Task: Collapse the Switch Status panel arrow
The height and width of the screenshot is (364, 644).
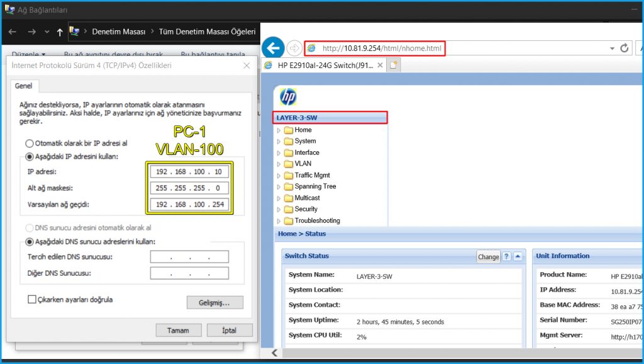Action: point(518,256)
